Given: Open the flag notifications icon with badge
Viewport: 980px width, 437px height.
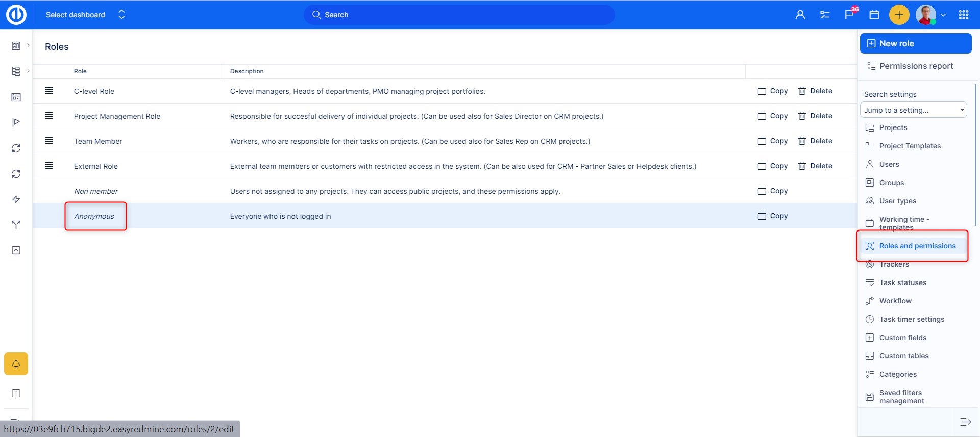Looking at the screenshot, I should (x=849, y=15).
